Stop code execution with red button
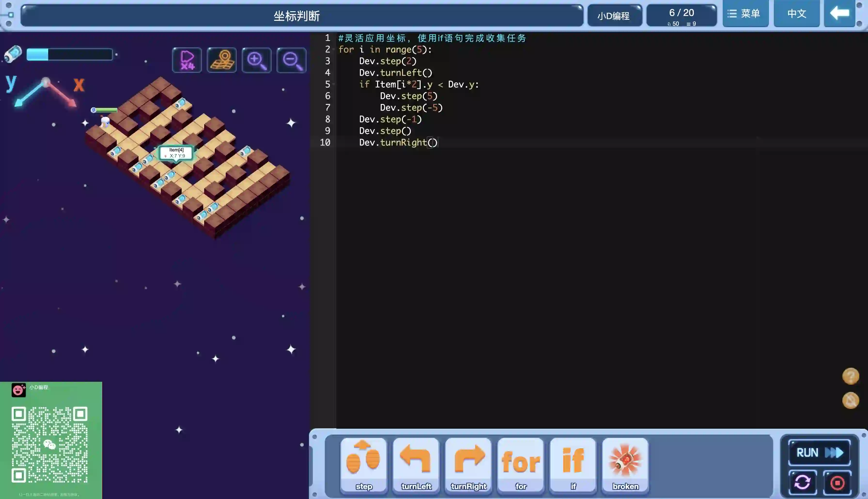This screenshot has width=868, height=499. tap(837, 483)
